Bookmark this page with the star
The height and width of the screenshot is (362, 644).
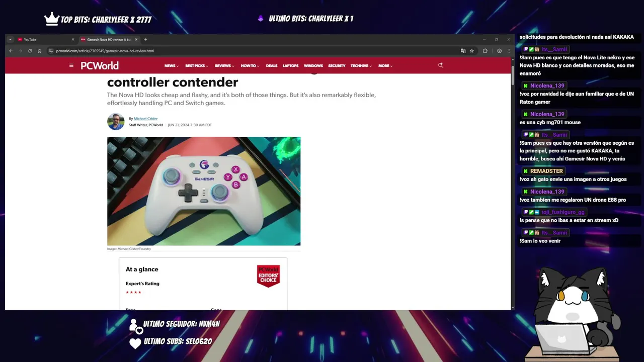(472, 51)
